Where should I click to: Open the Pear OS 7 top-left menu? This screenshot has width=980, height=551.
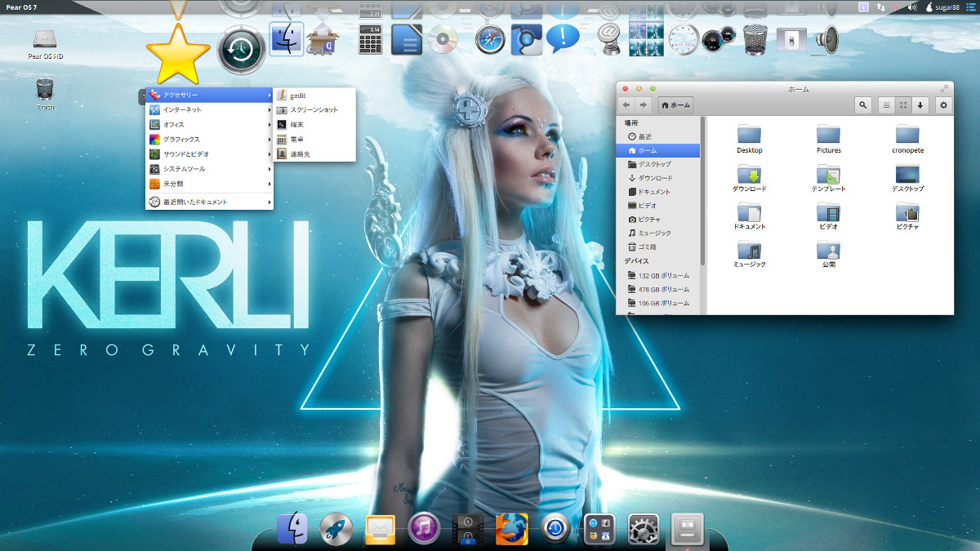pos(22,7)
